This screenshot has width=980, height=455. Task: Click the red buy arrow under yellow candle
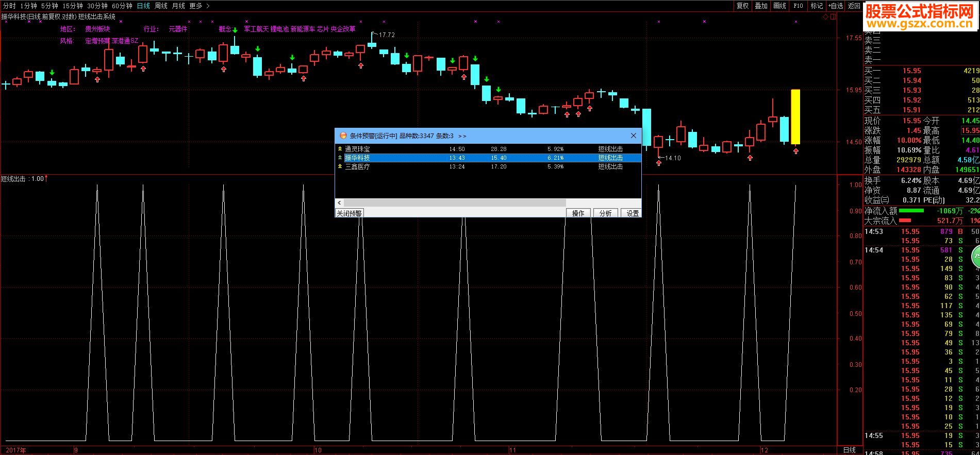[x=796, y=151]
